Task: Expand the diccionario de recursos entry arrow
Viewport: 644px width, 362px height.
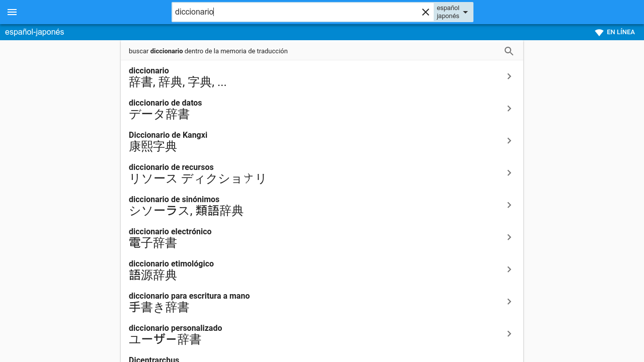Action: click(x=509, y=173)
